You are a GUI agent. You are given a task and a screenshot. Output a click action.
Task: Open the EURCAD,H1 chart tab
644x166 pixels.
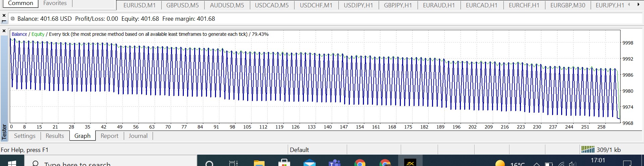click(482, 5)
